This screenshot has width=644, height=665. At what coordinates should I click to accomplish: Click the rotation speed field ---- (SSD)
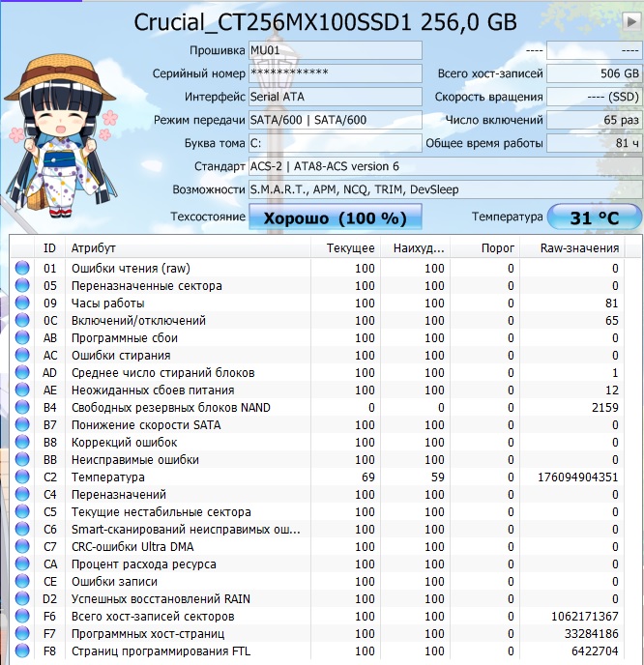(x=594, y=97)
